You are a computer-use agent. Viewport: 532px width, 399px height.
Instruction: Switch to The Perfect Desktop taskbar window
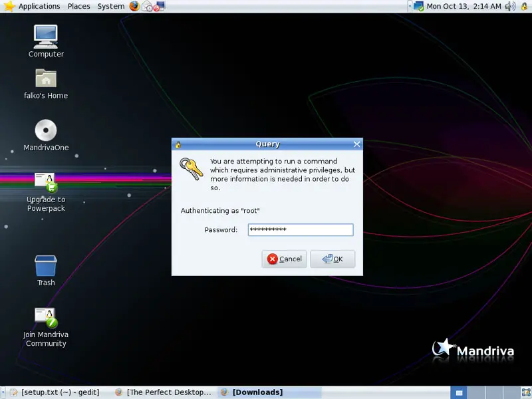(163, 392)
